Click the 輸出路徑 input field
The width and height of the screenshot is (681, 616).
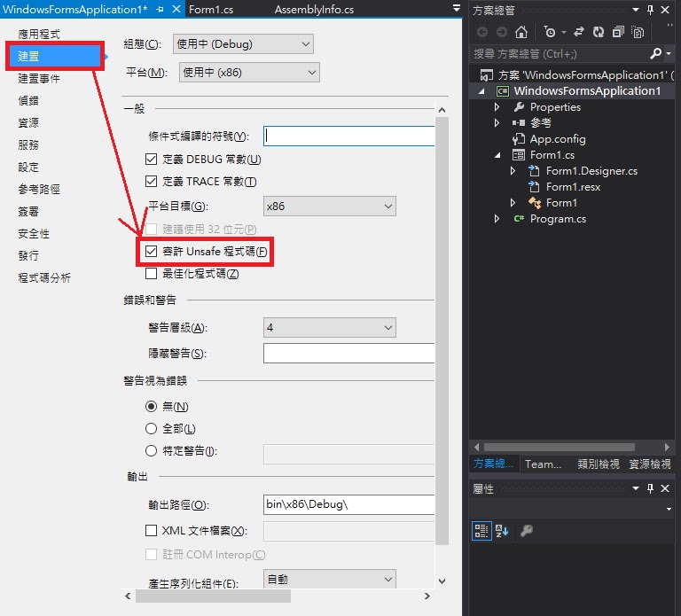(x=348, y=504)
